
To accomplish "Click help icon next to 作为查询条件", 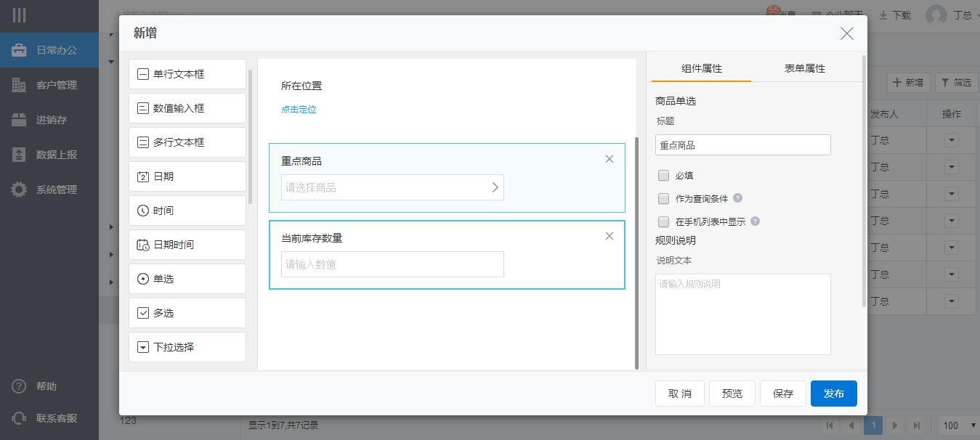I will pos(737,198).
